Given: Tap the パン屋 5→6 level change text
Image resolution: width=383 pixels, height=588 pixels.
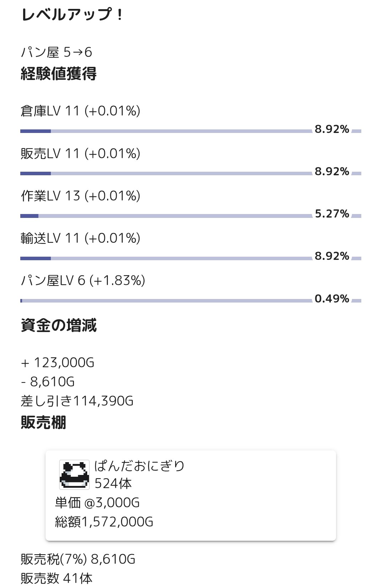Looking at the screenshot, I should [57, 53].
